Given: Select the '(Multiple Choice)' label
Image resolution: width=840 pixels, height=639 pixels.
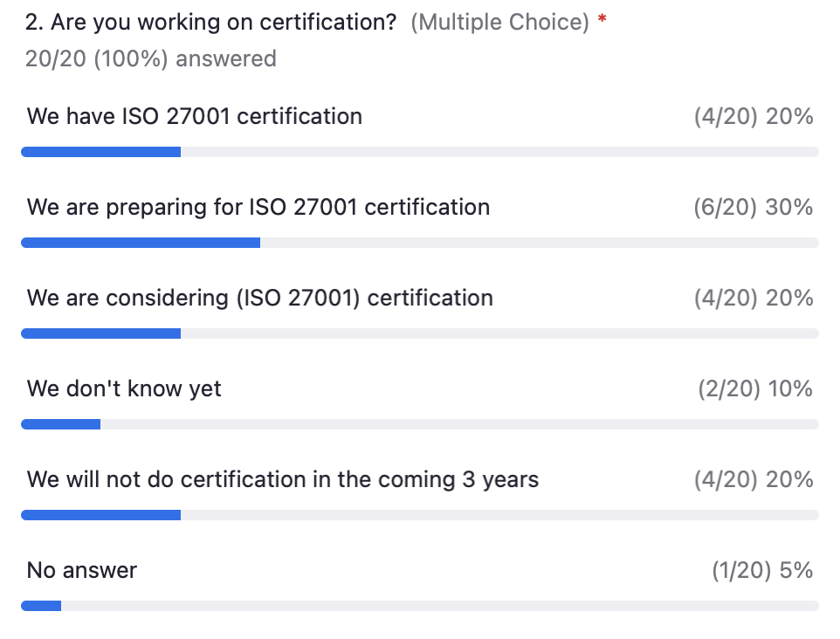Looking at the screenshot, I should (x=499, y=23).
